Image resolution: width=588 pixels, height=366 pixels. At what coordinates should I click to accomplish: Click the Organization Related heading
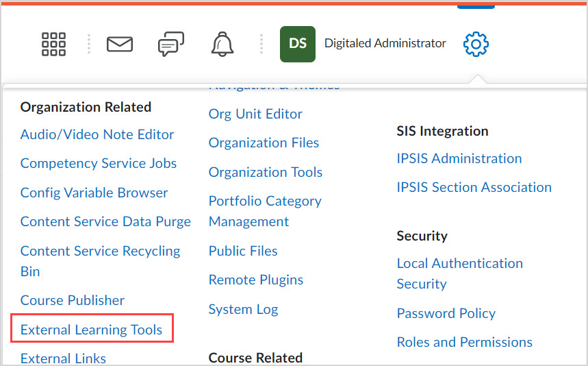[x=86, y=107]
